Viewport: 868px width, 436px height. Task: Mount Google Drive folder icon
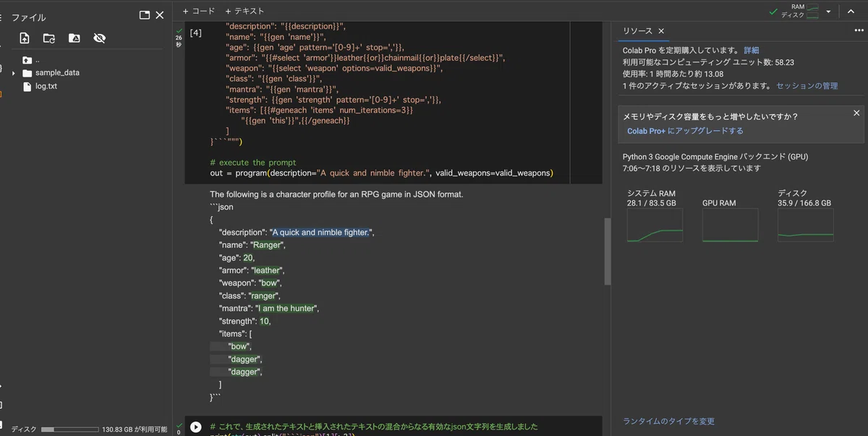tap(74, 38)
